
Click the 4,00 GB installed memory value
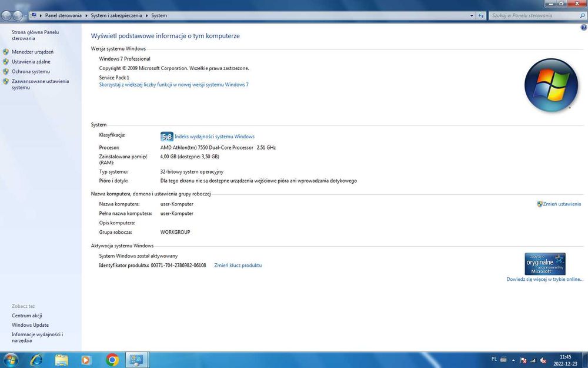[x=189, y=157]
